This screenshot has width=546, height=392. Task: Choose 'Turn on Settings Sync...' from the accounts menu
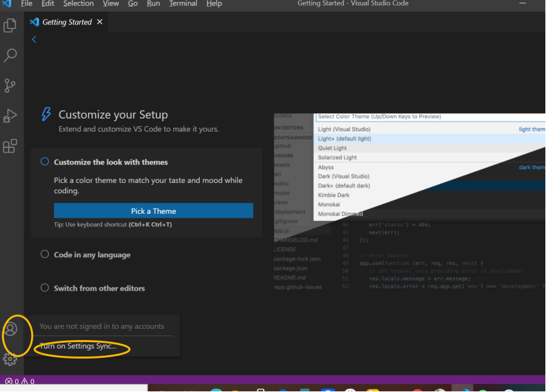[x=78, y=346]
